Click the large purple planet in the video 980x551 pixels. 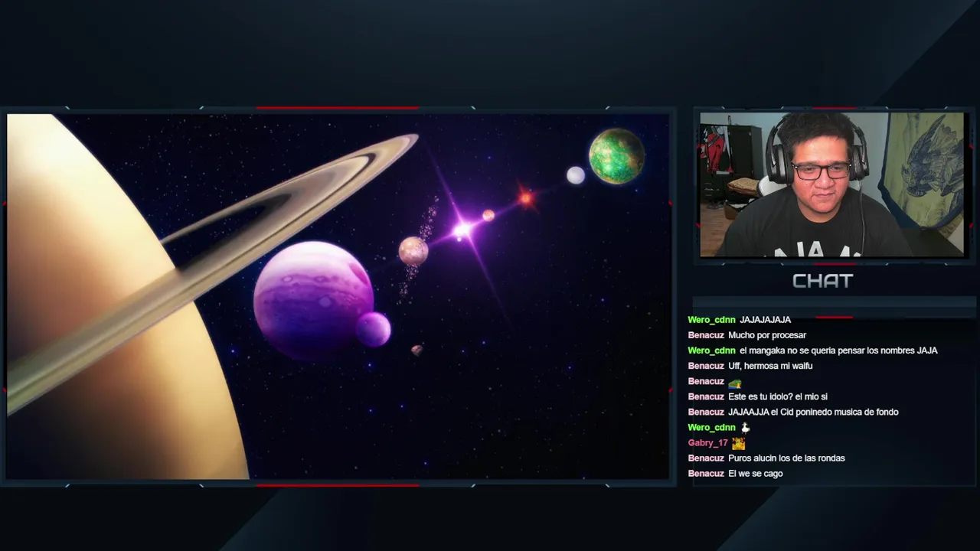(314, 300)
